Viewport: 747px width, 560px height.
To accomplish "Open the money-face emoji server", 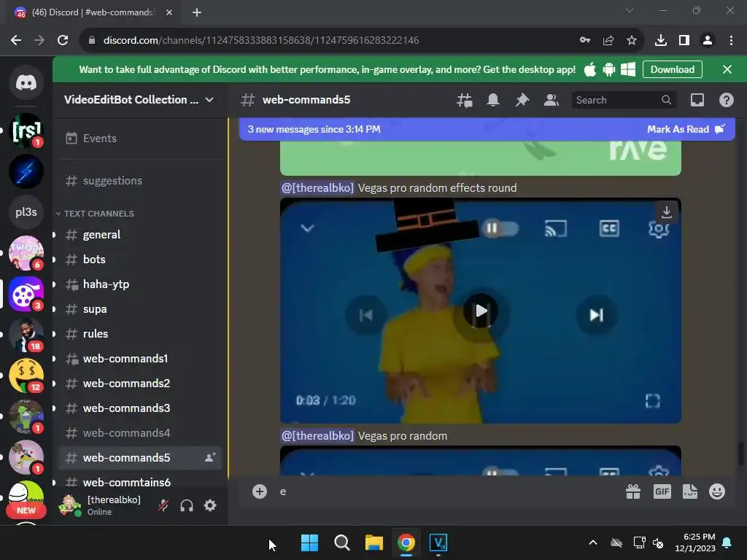I will point(26,376).
